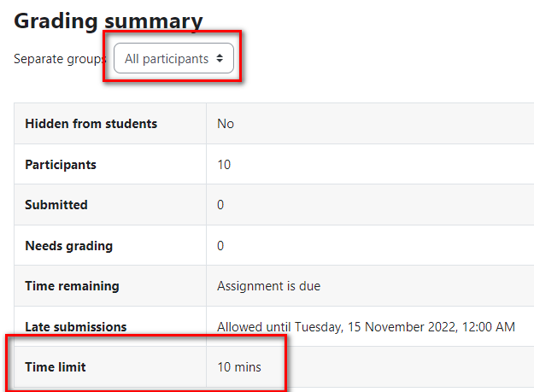Select the Time remaining row label
Viewport: 534px width, 392px height.
[73, 286]
